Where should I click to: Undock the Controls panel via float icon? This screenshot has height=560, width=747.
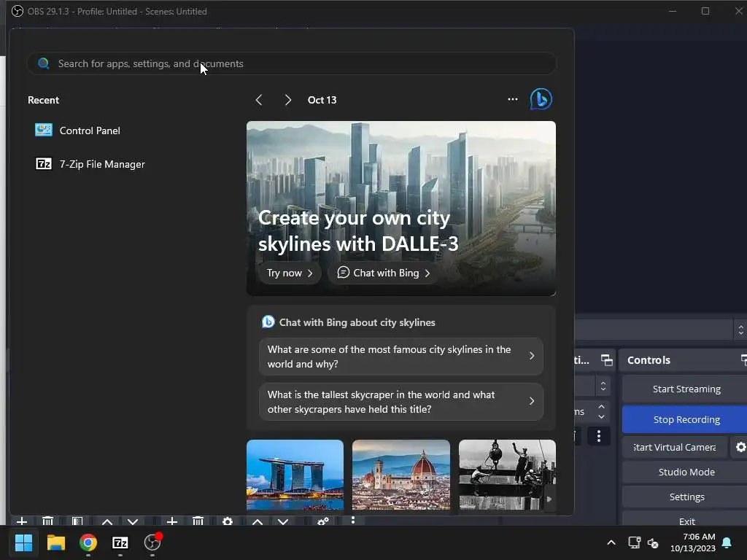click(x=743, y=360)
